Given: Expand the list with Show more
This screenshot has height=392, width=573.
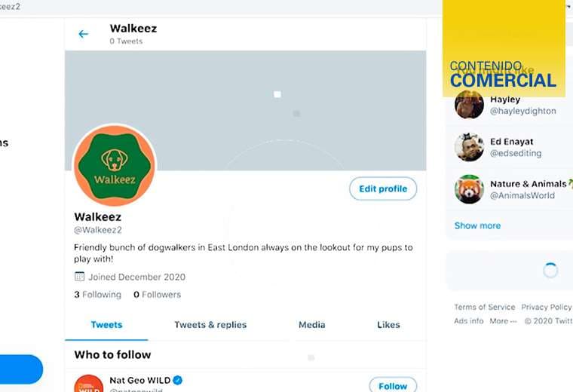Looking at the screenshot, I should coord(477,225).
